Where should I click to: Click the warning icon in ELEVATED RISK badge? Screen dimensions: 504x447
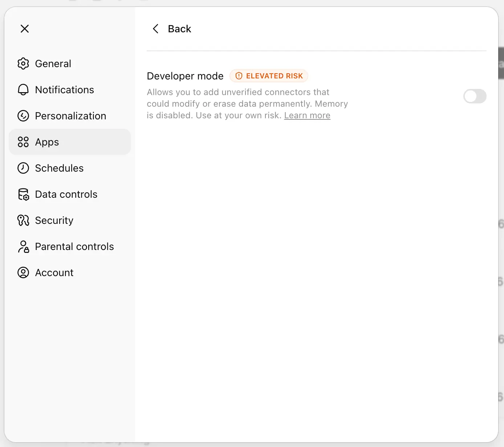click(239, 76)
